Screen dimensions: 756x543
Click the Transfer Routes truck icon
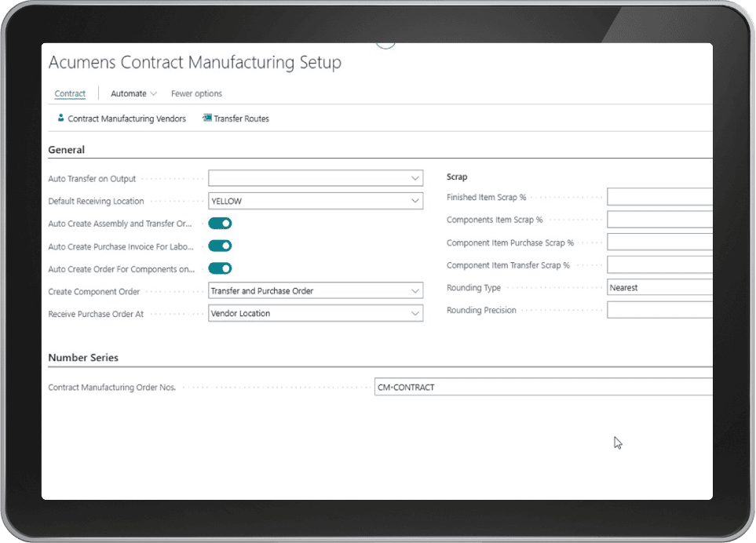pos(206,118)
